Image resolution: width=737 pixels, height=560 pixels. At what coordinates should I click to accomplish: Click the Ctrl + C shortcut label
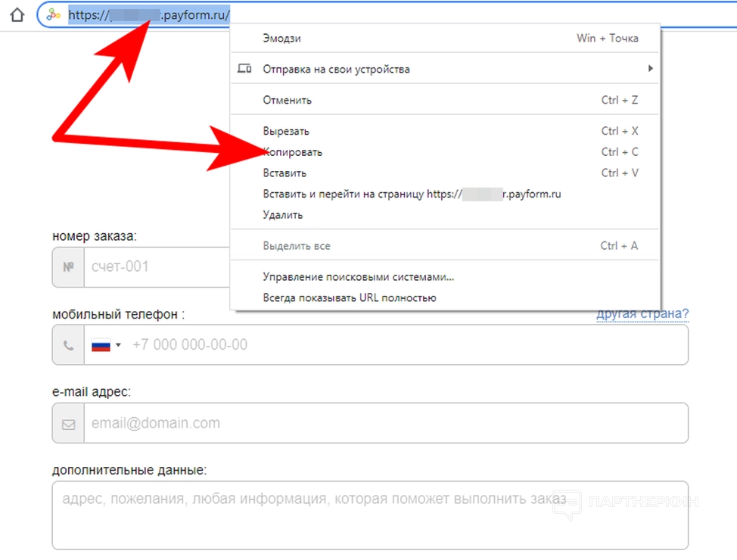(x=620, y=152)
